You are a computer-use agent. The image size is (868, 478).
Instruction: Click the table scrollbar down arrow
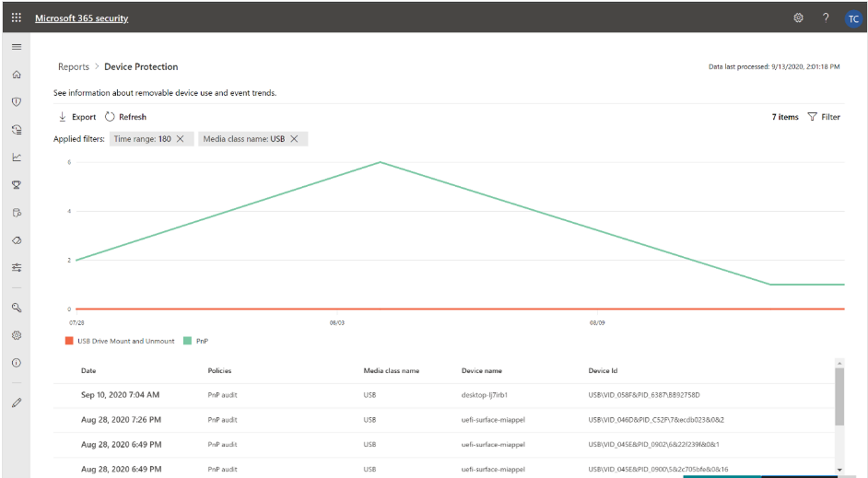(839, 471)
